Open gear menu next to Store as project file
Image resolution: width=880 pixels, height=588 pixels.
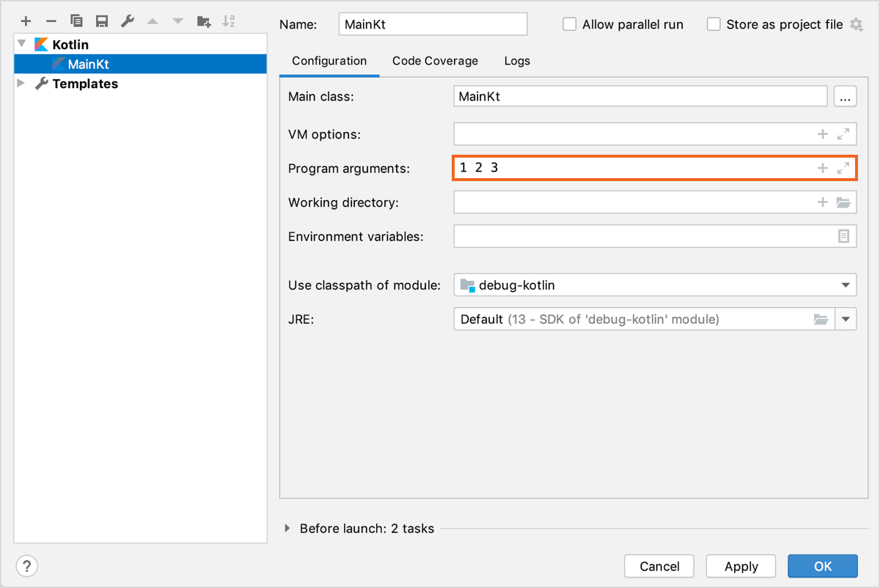point(857,23)
